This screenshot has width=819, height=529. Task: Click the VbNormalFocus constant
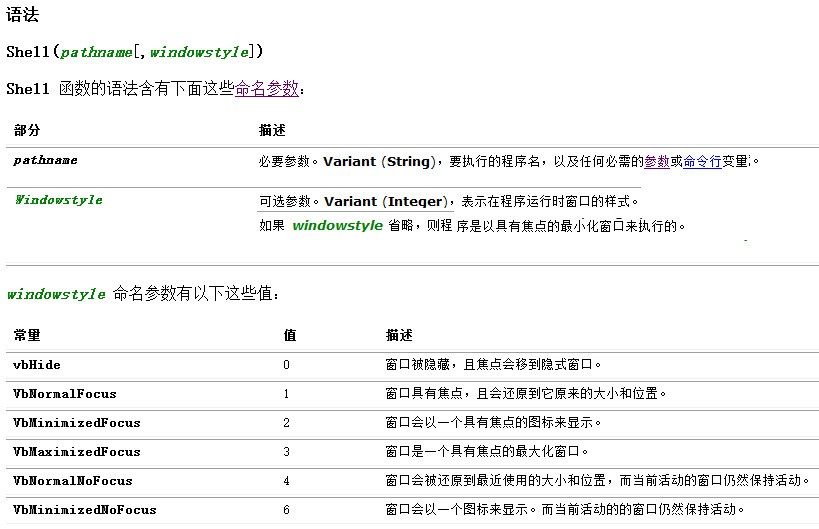click(x=58, y=394)
